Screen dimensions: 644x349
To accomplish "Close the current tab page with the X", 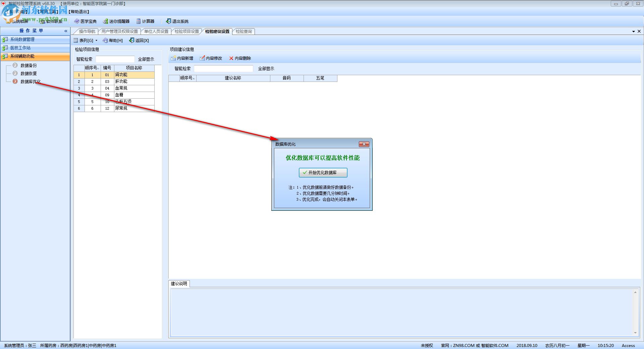I will pyautogui.click(x=639, y=31).
